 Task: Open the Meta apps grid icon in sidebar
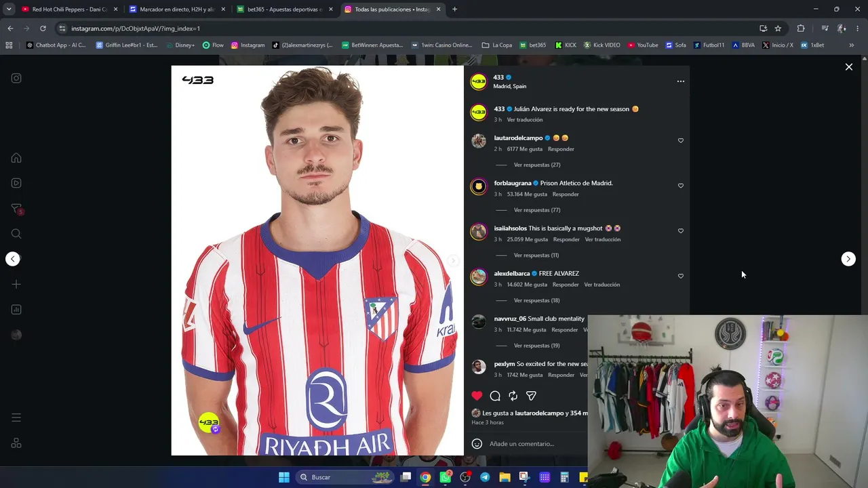16,443
